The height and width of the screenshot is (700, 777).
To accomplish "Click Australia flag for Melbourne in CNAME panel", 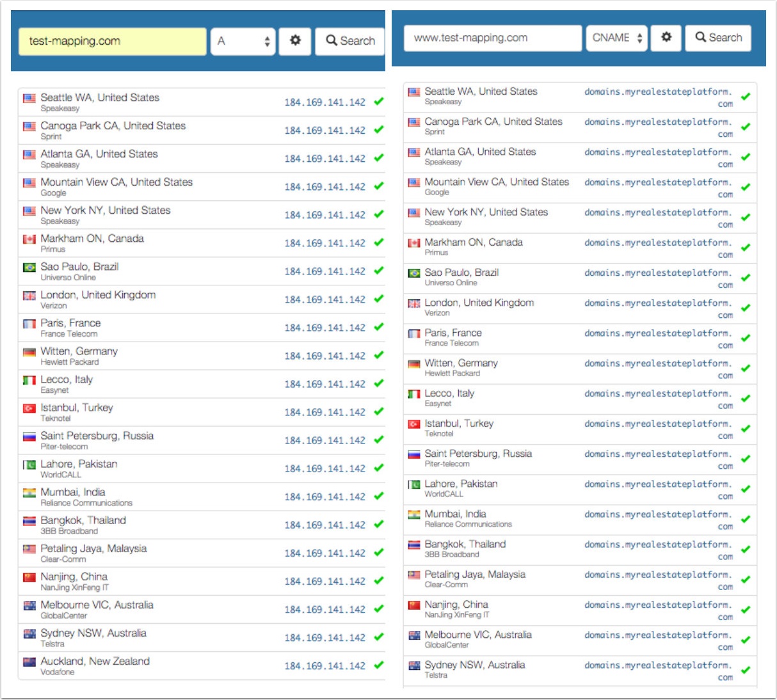I will point(415,635).
